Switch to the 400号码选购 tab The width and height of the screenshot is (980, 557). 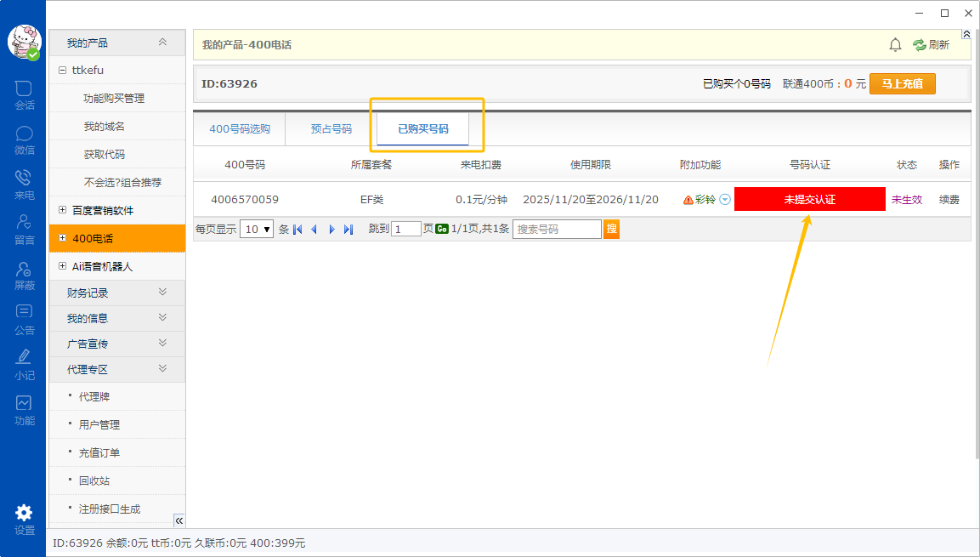click(240, 129)
